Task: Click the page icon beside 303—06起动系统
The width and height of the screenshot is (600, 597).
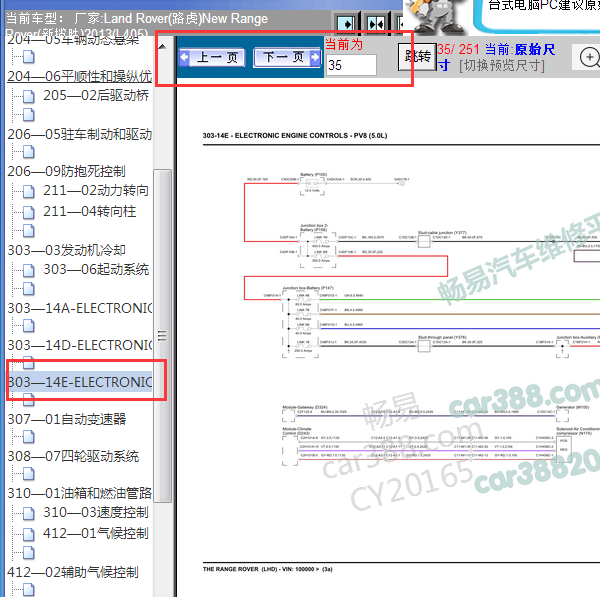Action: 29,270
